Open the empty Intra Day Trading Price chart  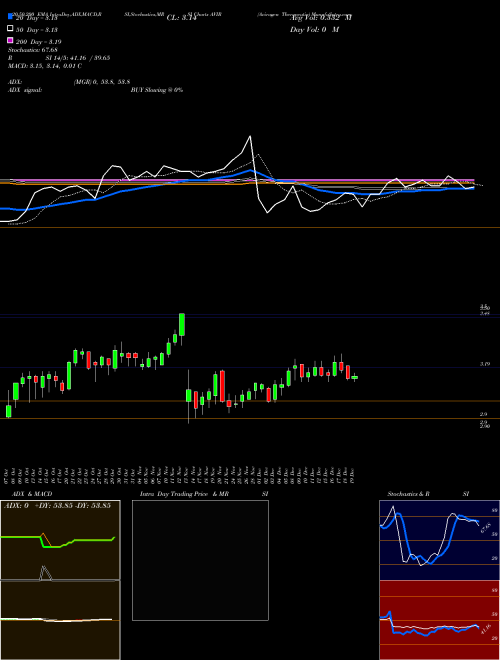click(x=200, y=560)
